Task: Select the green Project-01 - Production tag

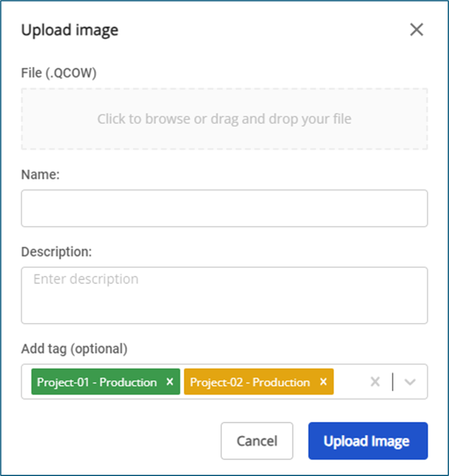Action: pyautogui.click(x=96, y=382)
